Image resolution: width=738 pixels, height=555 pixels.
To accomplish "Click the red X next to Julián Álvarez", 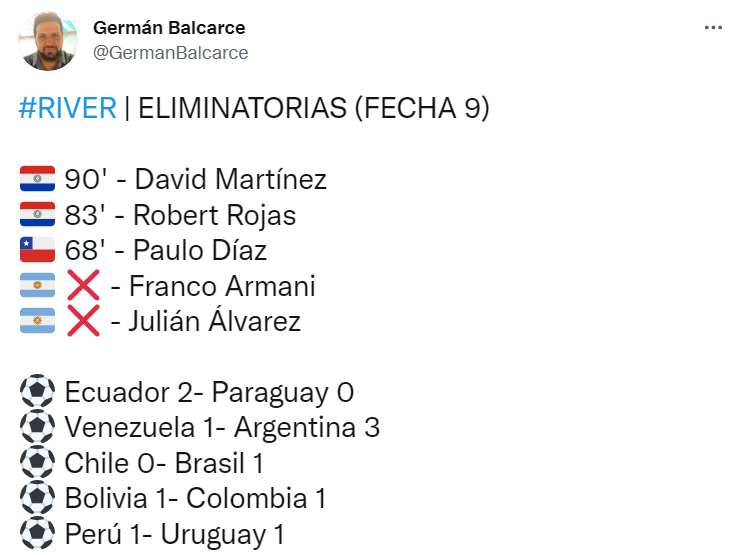I will [83, 321].
